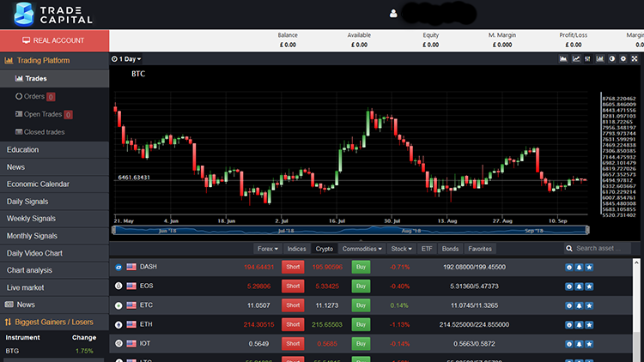Add DASH to favorites star
Image resolution: width=644 pixels, height=362 pixels.
tap(589, 267)
